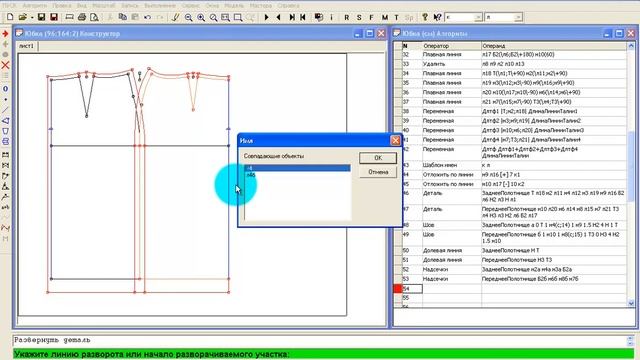Image resolution: width=640 pixels, height=360 pixels.
Task: Click the Оператор column header in Алгоритм window
Action: pos(451,46)
